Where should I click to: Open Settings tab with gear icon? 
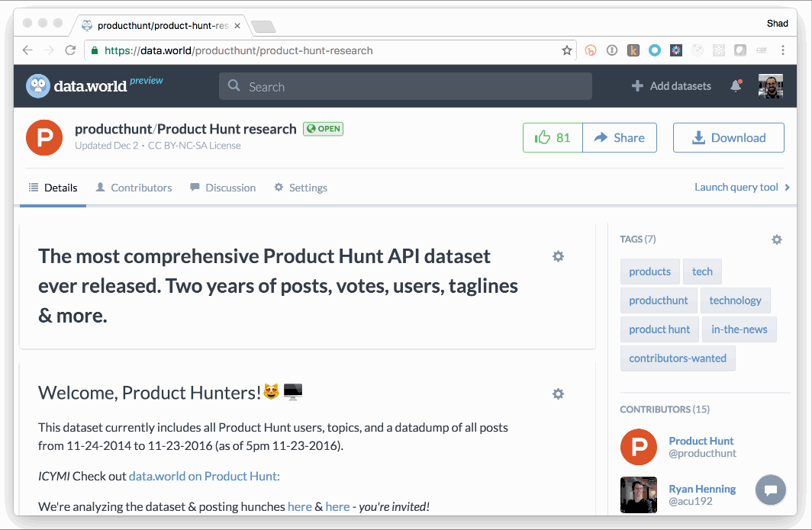tap(301, 188)
